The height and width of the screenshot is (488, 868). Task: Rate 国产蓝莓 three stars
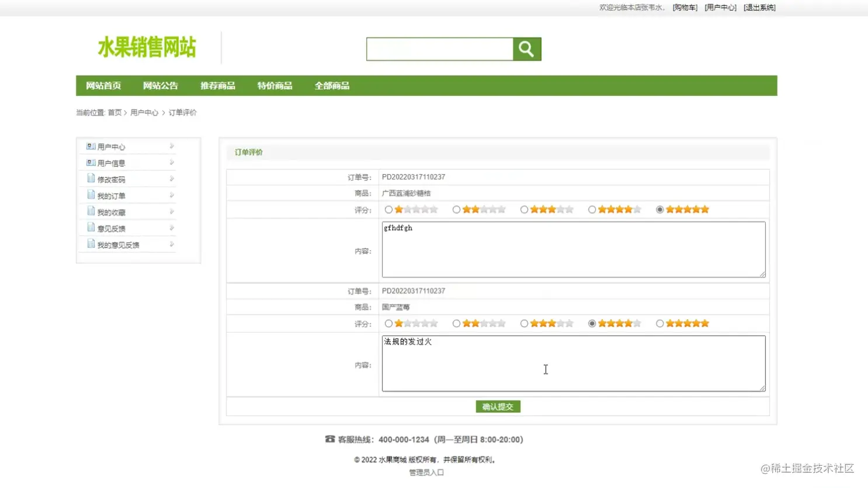click(x=524, y=324)
